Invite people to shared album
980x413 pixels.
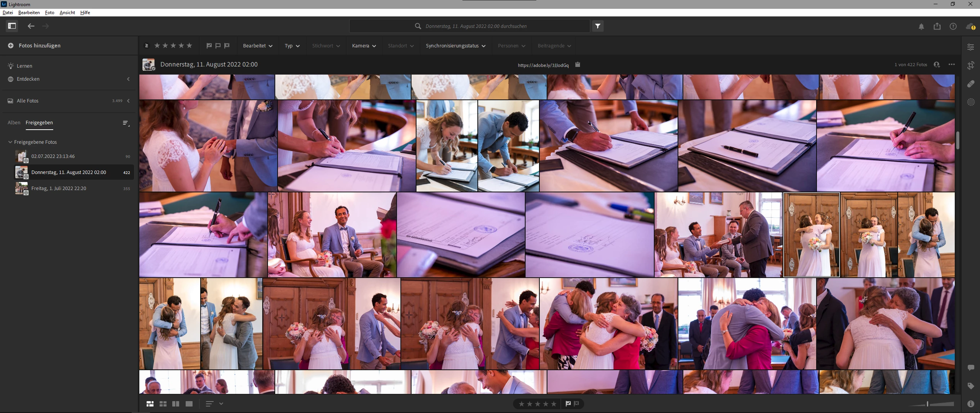(936, 65)
